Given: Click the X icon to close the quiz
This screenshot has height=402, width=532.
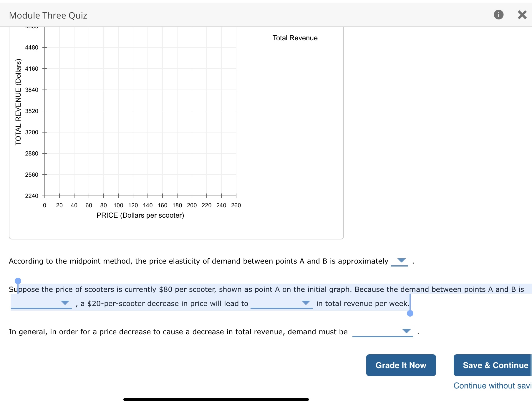Looking at the screenshot, I should pyautogui.click(x=522, y=14).
